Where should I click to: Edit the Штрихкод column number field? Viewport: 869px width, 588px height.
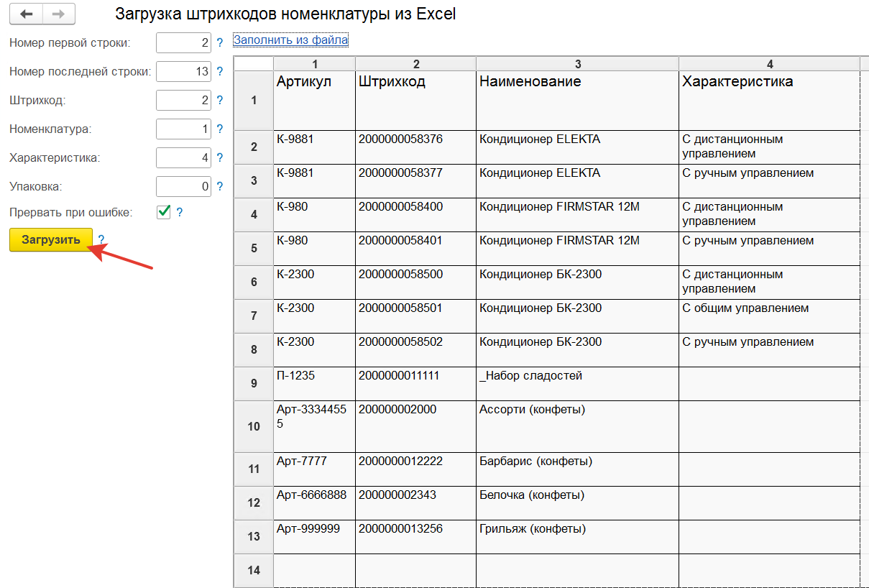[x=183, y=101]
